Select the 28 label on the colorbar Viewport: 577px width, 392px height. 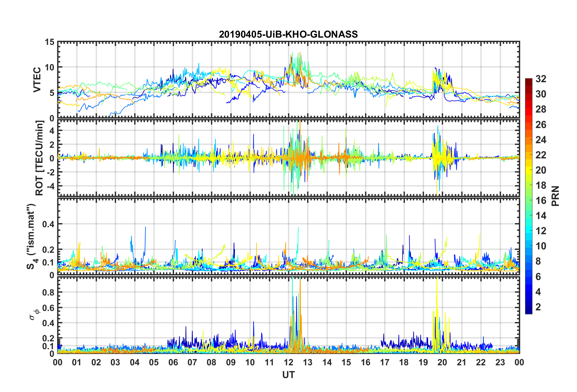coord(541,109)
